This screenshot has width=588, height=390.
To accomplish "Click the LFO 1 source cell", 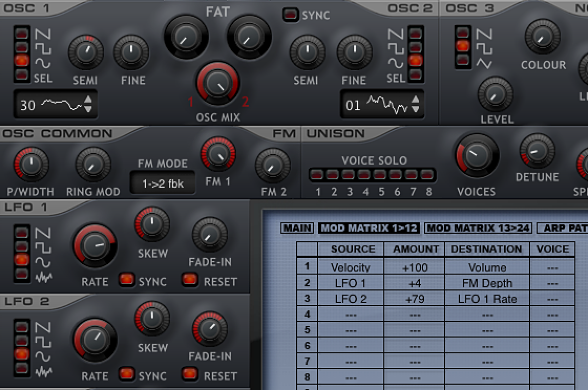I will pos(351,283).
